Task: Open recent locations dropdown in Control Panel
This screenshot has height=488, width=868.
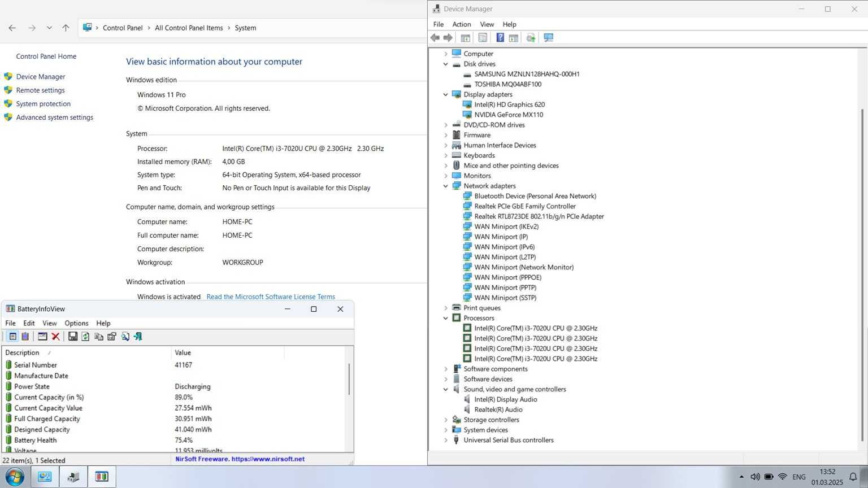Action: [49, 28]
